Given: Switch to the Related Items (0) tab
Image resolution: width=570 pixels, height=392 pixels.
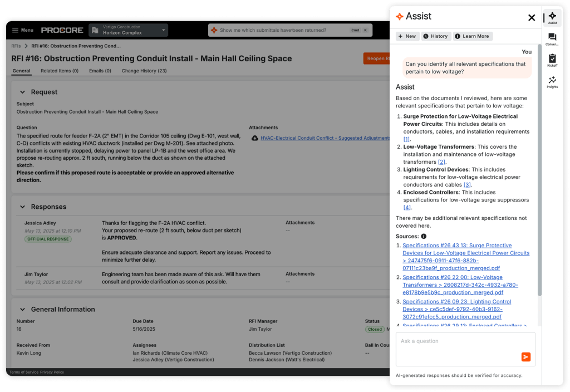Looking at the screenshot, I should pos(60,71).
